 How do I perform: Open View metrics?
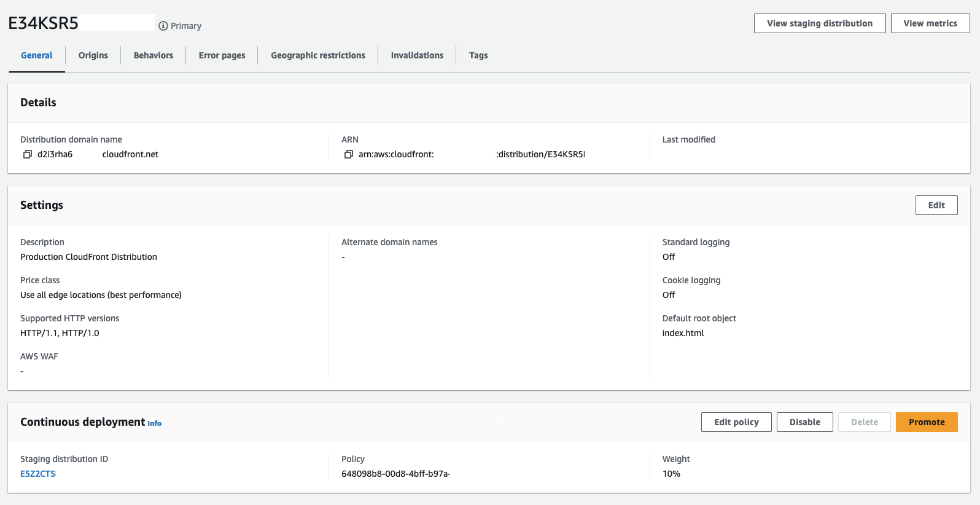click(930, 23)
